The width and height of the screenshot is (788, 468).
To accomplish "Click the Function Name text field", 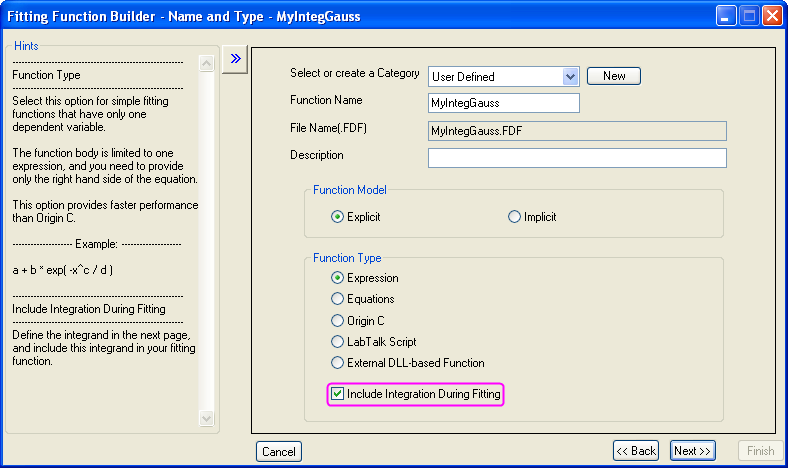I will (x=503, y=103).
